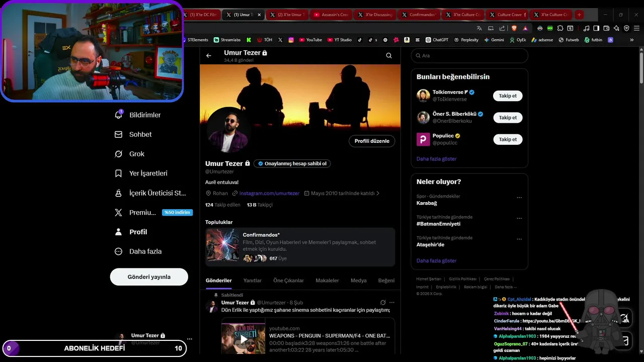The image size is (644, 362).
Task: Switch to Confirmandos browser tab
Action: coord(419,15)
